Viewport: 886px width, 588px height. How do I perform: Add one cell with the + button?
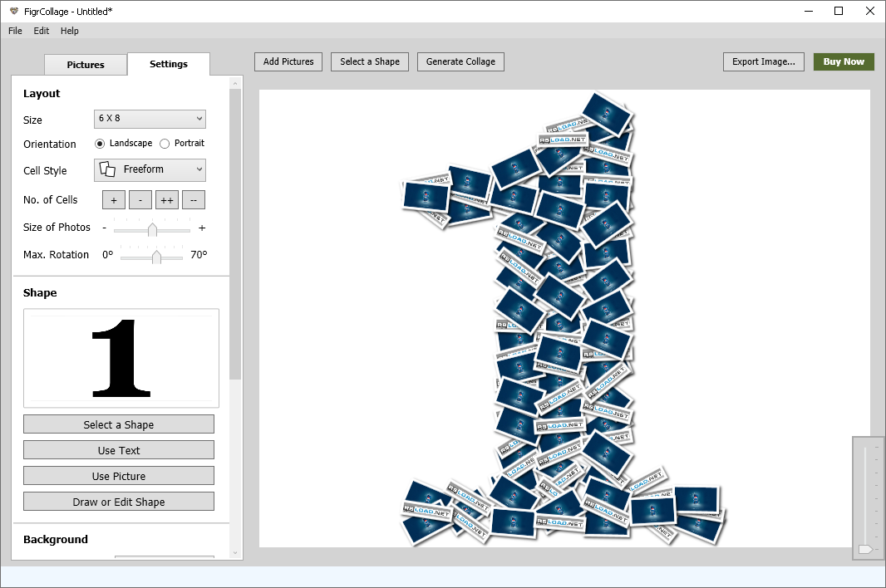click(x=114, y=200)
